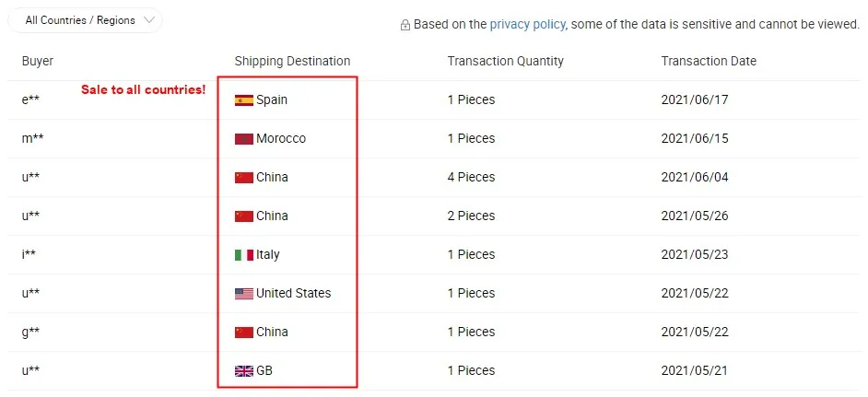Click China flag in 4 Pieces row
The height and width of the screenshot is (397, 868).
pos(244,178)
